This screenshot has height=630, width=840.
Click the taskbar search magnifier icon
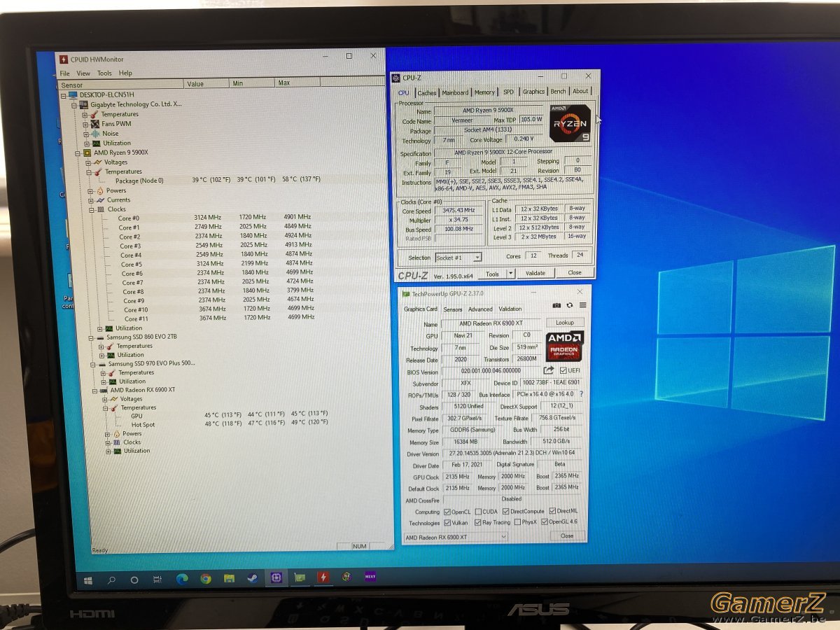click(x=111, y=580)
